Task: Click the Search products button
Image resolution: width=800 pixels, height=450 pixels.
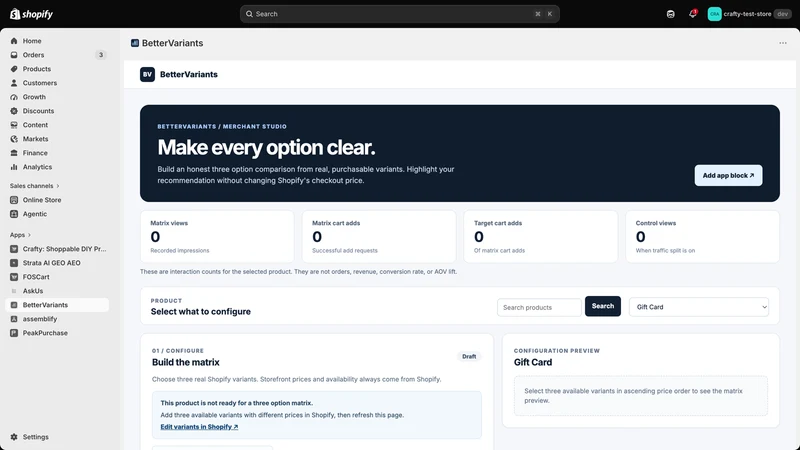Action: [603, 306]
